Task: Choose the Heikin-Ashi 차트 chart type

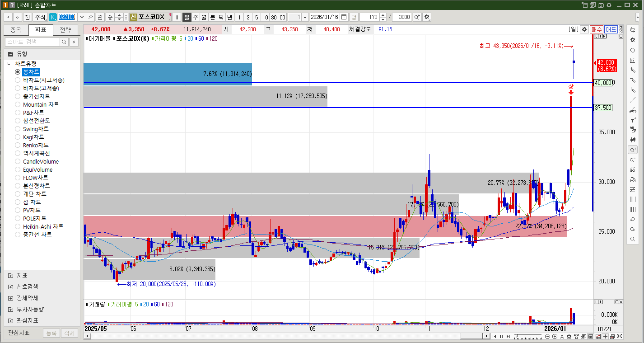Action: [18, 226]
